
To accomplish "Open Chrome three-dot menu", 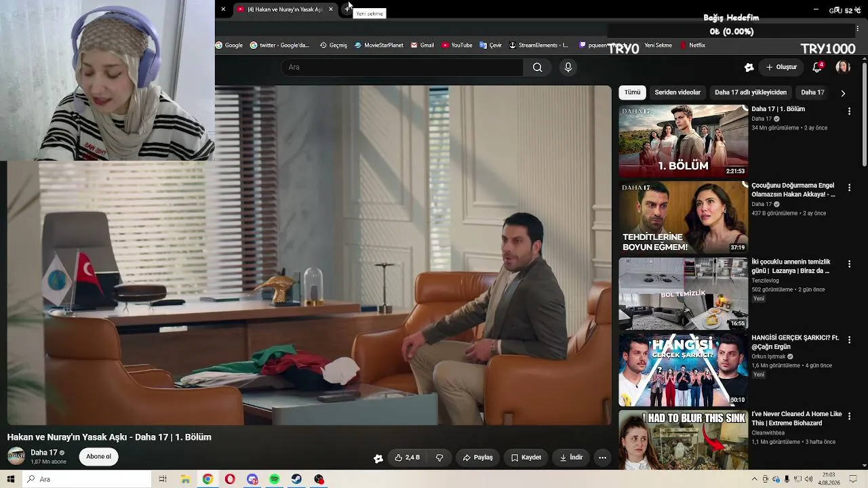I will coord(858,28).
